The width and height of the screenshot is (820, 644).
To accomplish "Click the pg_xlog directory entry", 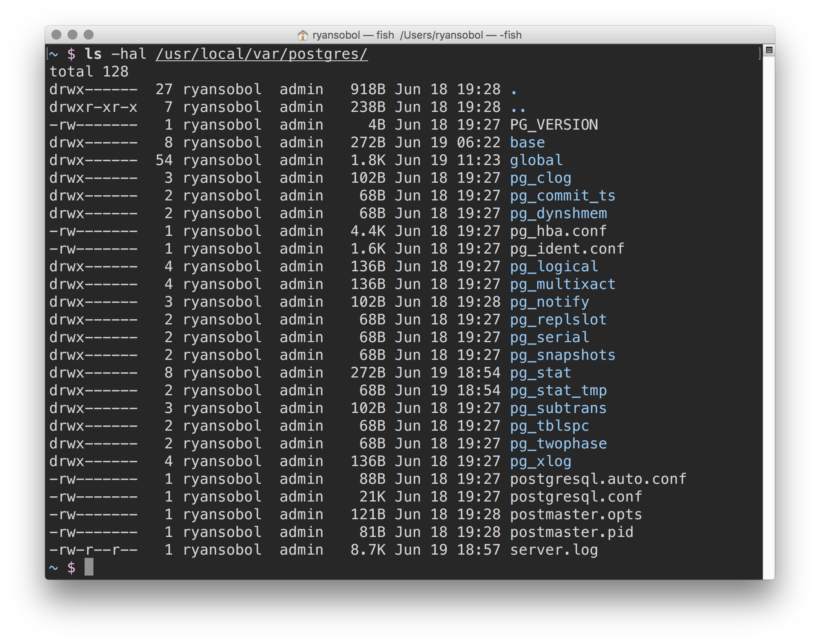I will point(540,461).
